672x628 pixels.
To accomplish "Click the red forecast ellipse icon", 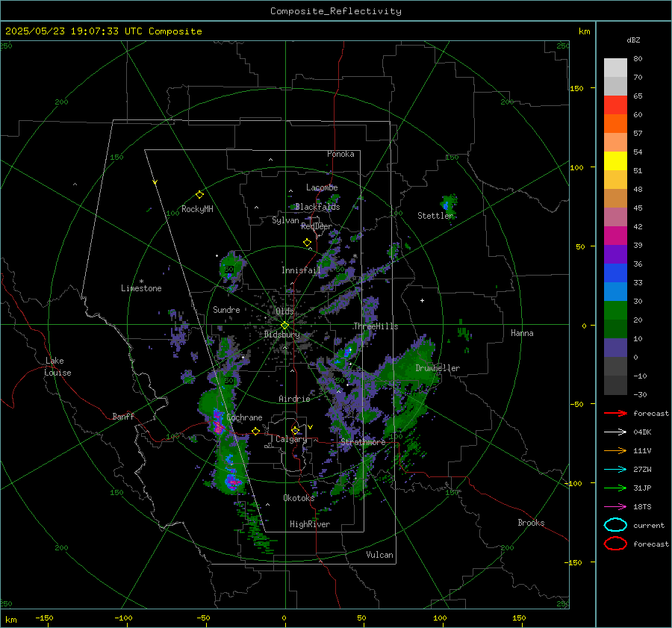I will tap(615, 544).
